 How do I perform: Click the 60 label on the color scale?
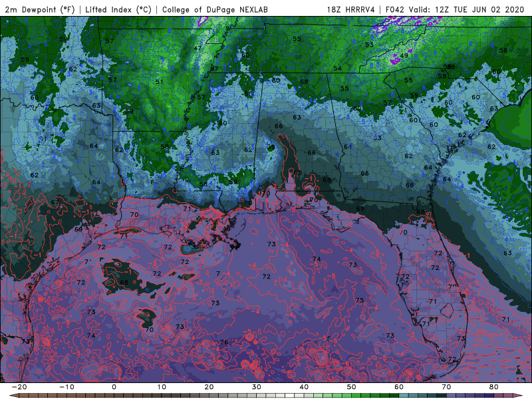399,387
